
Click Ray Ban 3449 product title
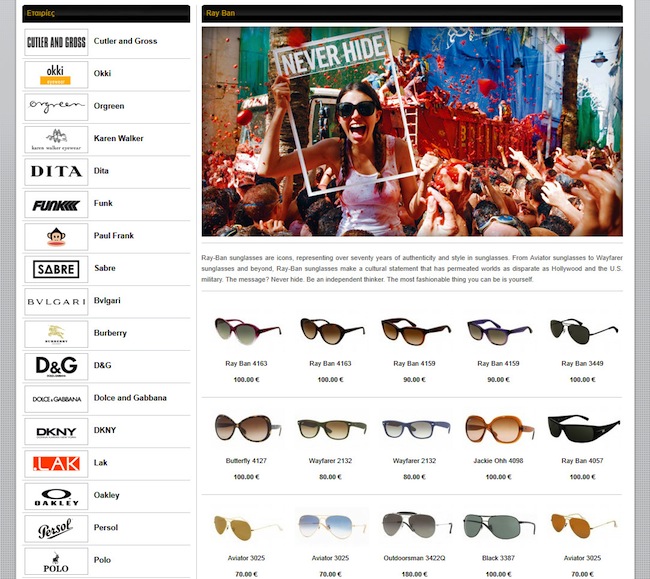(x=582, y=363)
